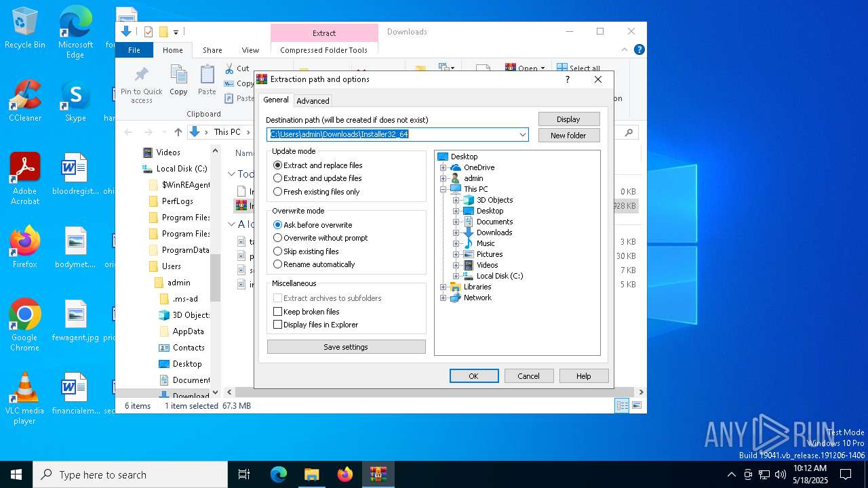This screenshot has height=488, width=868.
Task: Switch Explorer to large icons view
Action: (637, 405)
